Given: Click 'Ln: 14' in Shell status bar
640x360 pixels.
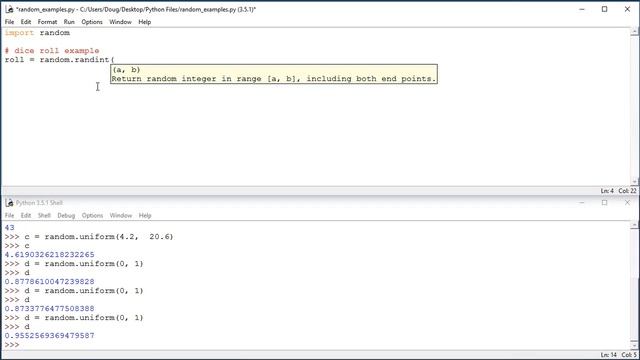Looking at the screenshot, I should pyautogui.click(x=609, y=355).
